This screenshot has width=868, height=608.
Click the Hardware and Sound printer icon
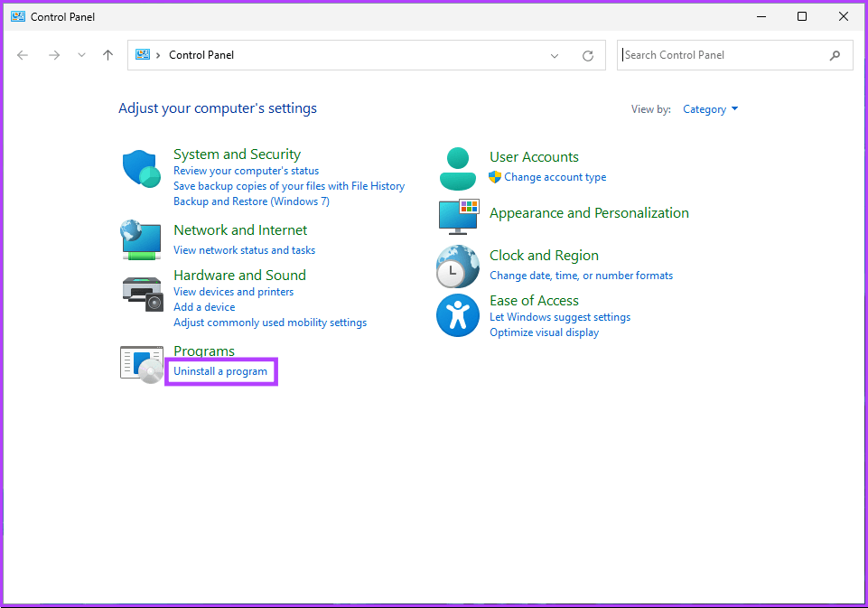coord(143,294)
